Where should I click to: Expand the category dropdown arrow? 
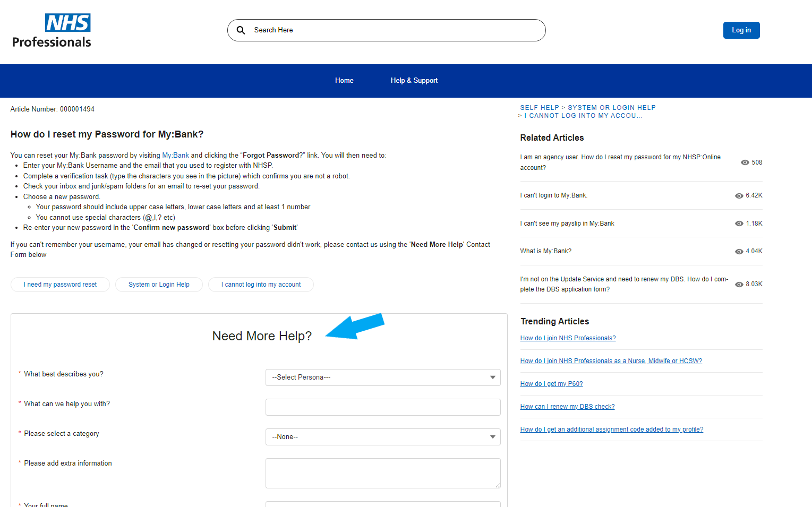pos(492,437)
